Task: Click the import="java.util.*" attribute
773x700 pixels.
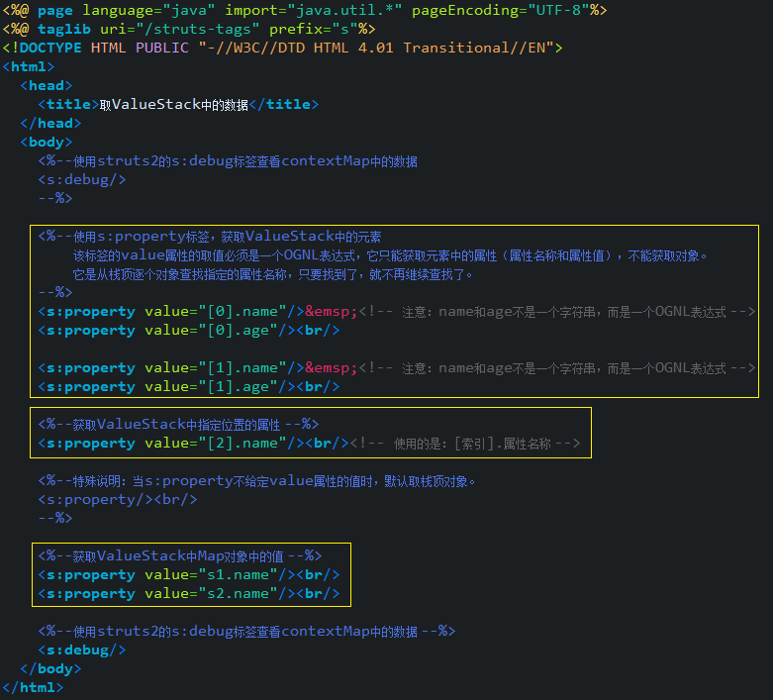Action: [x=314, y=10]
